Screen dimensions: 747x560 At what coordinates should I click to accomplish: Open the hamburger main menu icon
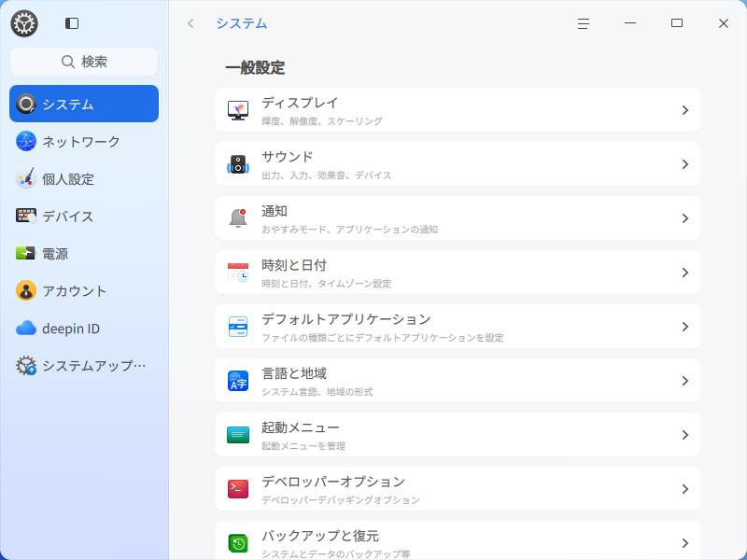[583, 23]
